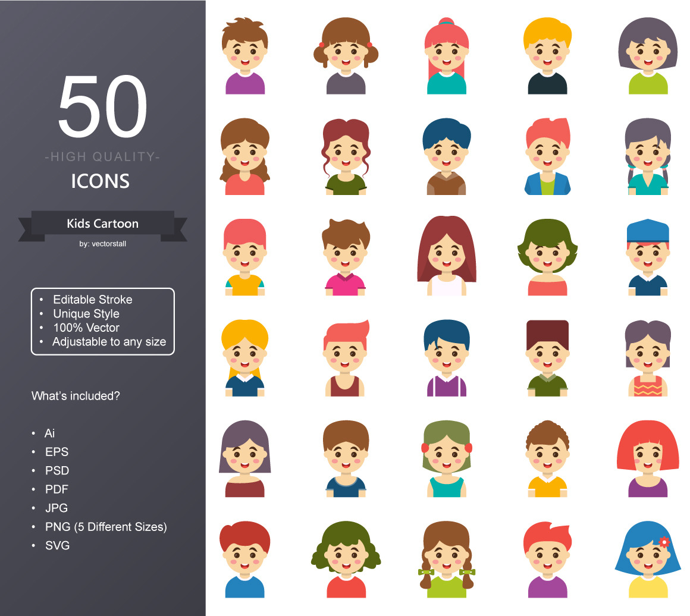Viewport: 690px width, 616px height.
Task: Click the 100% Vector feature text
Action: pyautogui.click(x=87, y=328)
